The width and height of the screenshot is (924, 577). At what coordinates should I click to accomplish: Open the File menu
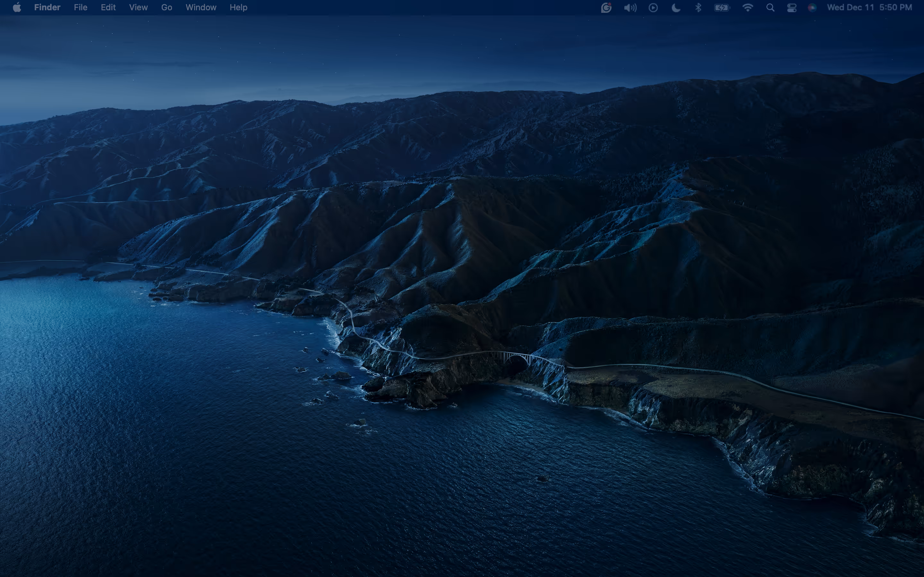pos(81,7)
